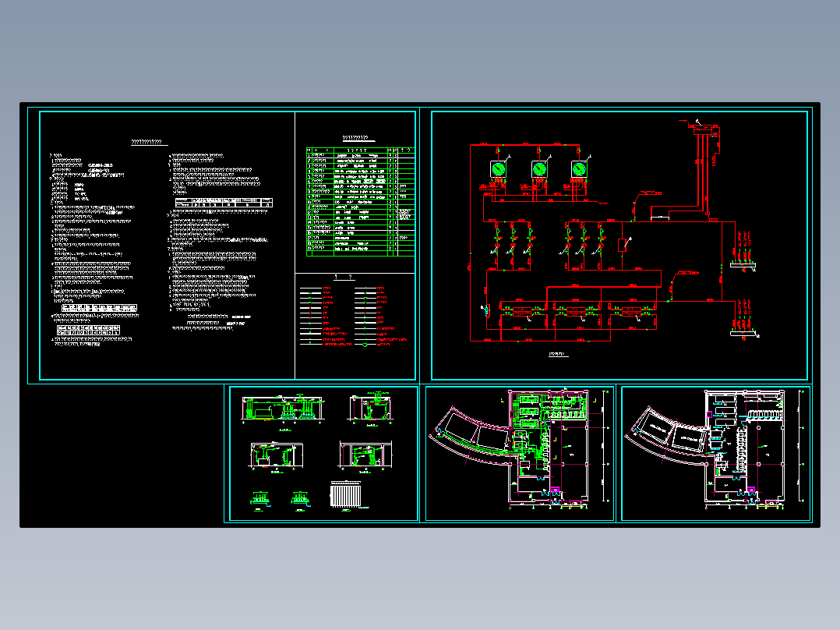Select the middle-left section view drawing
Viewport: 840px width, 630px height.
coord(276,456)
